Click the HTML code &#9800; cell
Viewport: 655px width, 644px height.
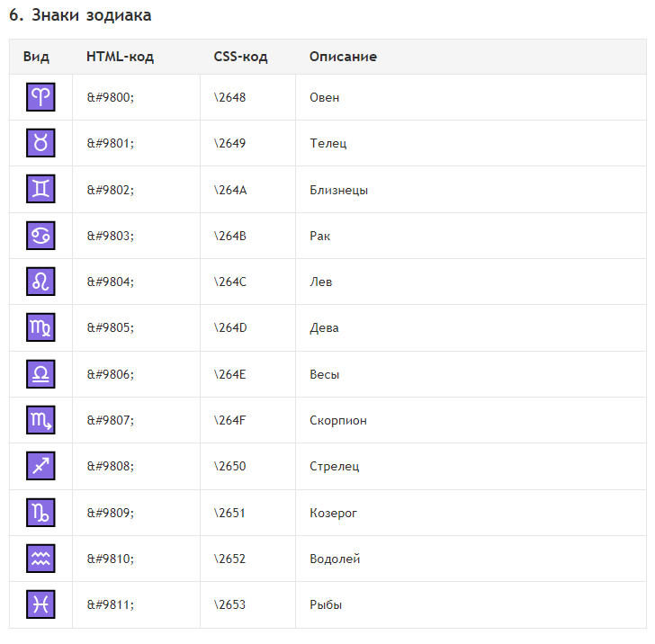click(136, 97)
